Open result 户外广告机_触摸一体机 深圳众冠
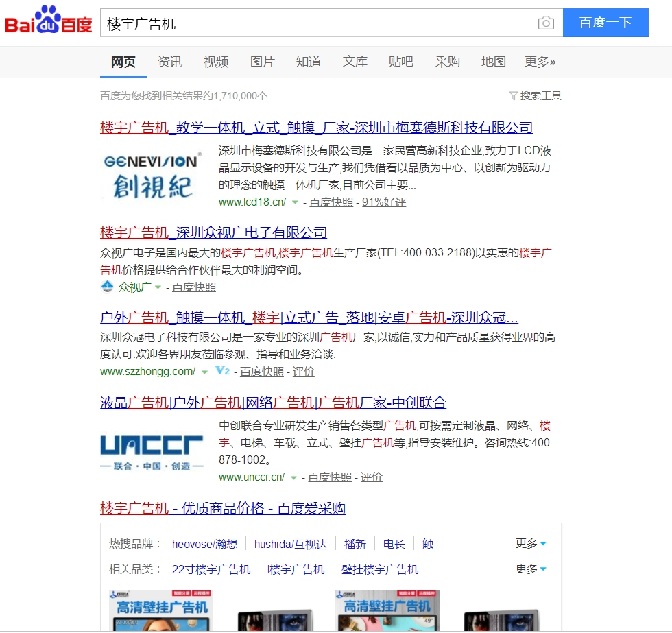The height and width of the screenshot is (633, 672). (309, 318)
